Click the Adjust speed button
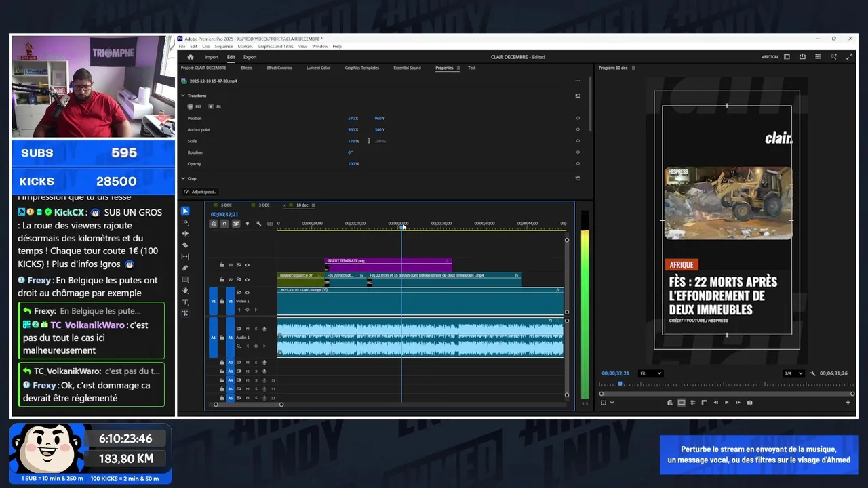Screen dimensions: 868x488 (x=200, y=192)
